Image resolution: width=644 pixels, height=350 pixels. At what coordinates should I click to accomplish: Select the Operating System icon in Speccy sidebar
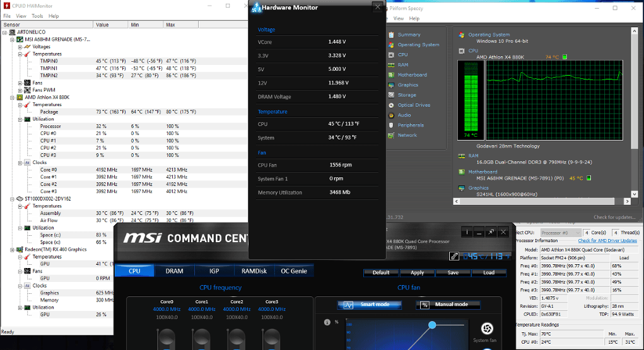point(391,45)
